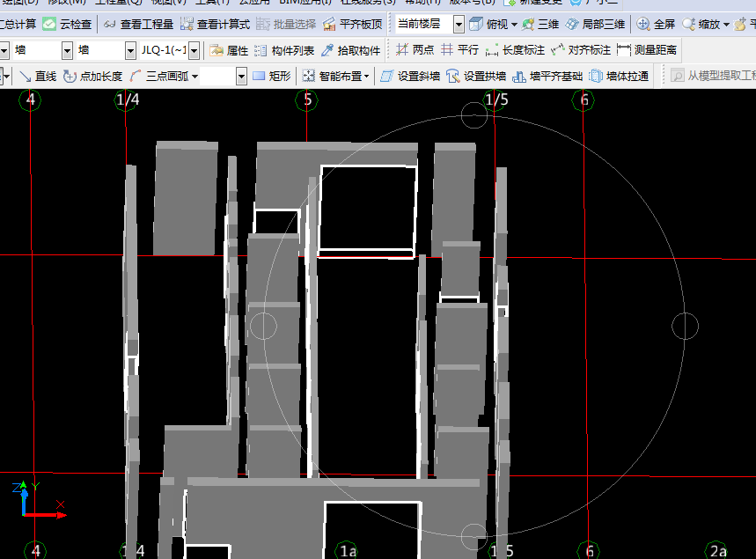Click the orbit handle on circle's left edge
This screenshot has height=559, width=756.
click(x=263, y=326)
